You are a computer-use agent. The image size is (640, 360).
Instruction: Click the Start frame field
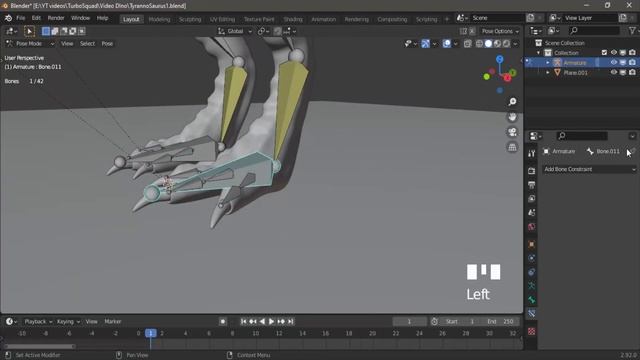(460, 322)
